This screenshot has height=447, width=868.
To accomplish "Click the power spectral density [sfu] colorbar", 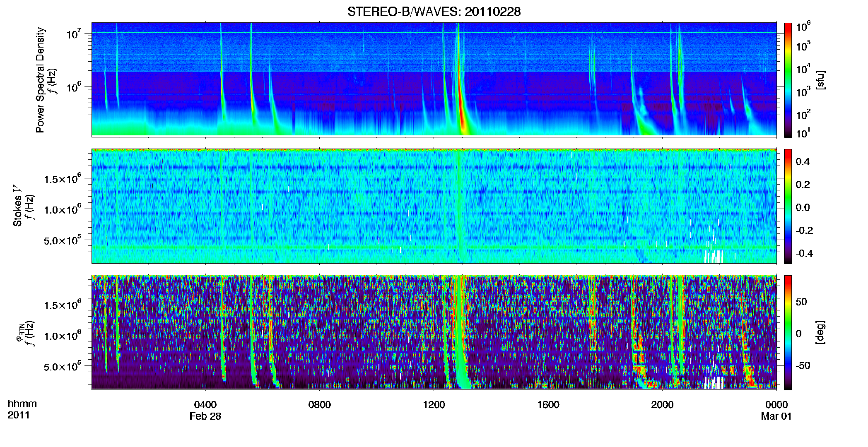I will 788,80.
